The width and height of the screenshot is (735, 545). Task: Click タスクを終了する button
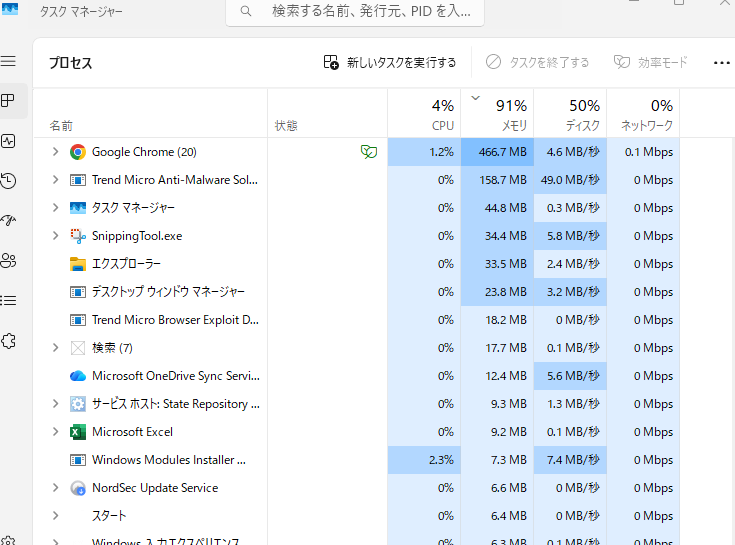pos(537,62)
